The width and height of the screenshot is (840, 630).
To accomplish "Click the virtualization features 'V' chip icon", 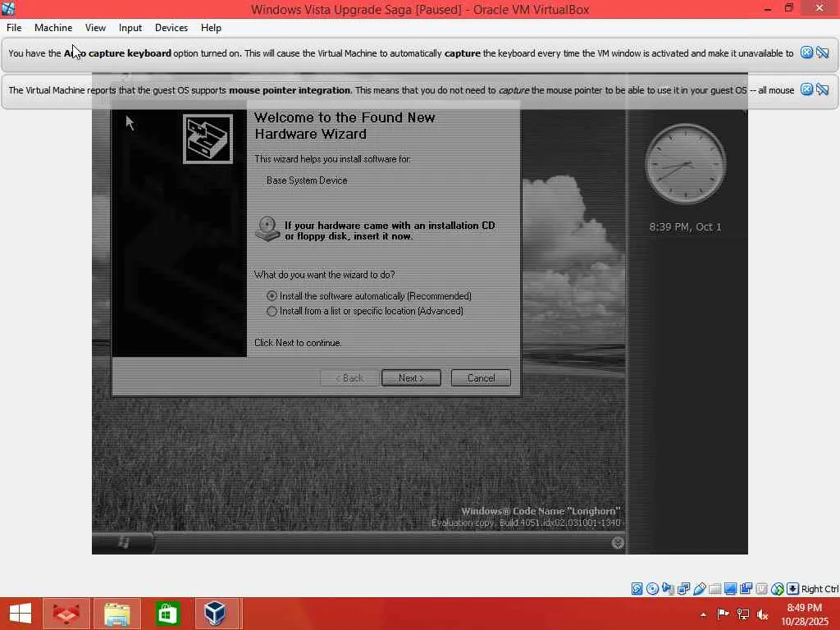I will 761,589.
